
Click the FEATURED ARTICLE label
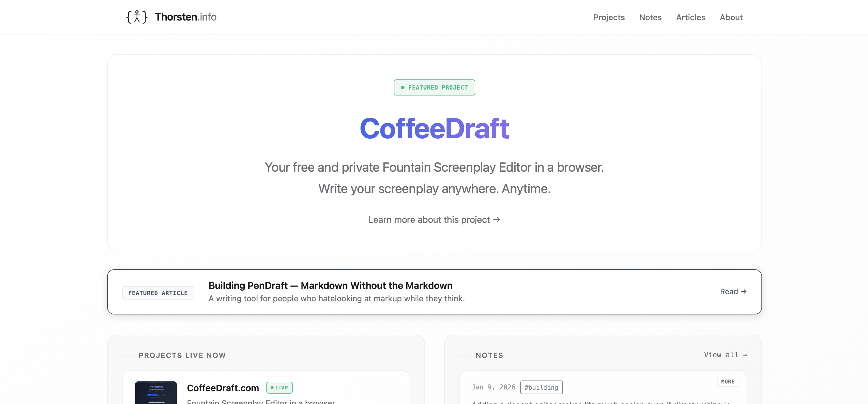158,293
